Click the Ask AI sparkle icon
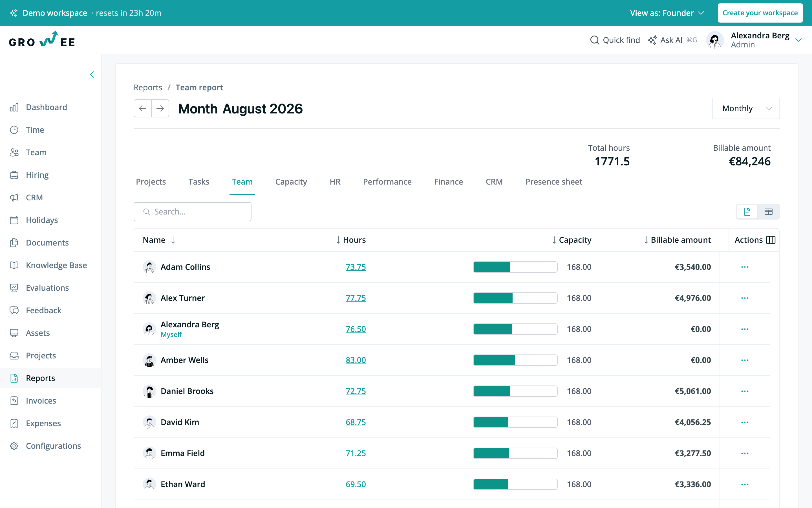812x508 pixels. (x=652, y=40)
